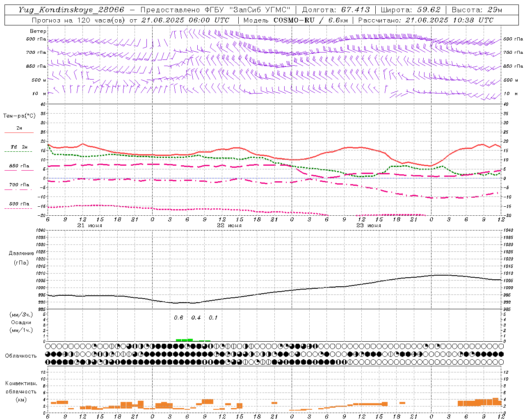
Task: Click the Облачность cloud cover label
Action: click(x=21, y=356)
